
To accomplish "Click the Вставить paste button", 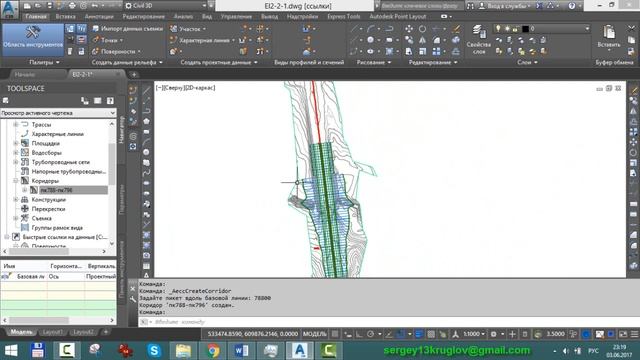I will coord(609,37).
